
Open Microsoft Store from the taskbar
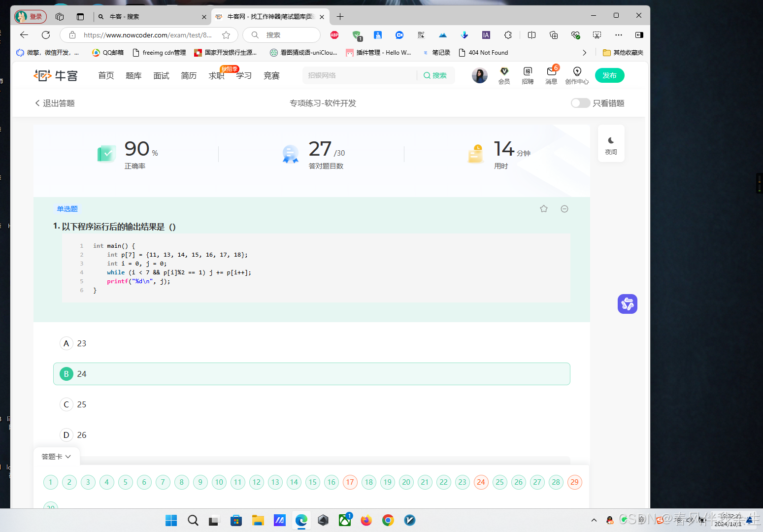[x=236, y=520]
